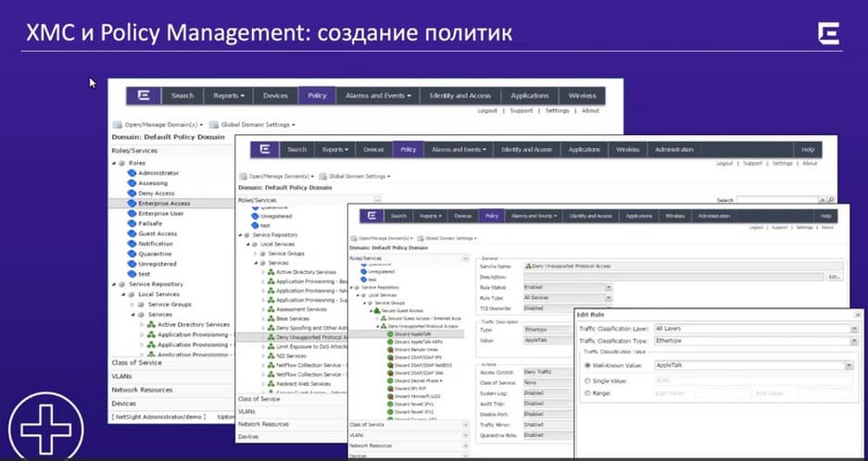Close the Edit Rule dialog
The height and width of the screenshot is (461, 868).
coord(858,315)
